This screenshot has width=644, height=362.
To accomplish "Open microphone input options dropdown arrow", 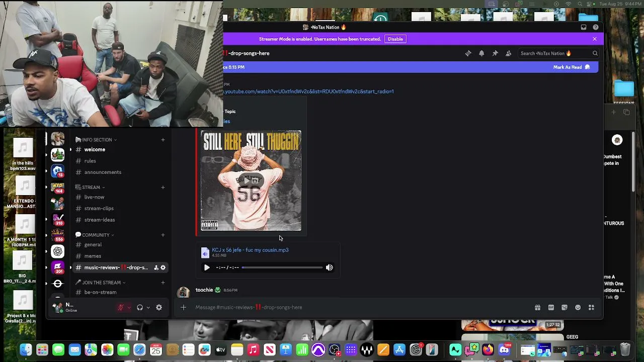I will click(129, 307).
